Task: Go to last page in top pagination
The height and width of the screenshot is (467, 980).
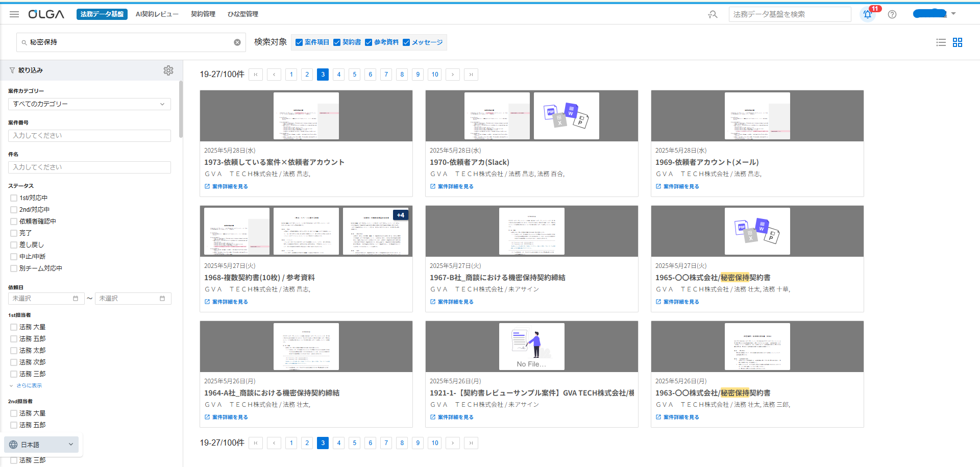Action: pos(471,75)
